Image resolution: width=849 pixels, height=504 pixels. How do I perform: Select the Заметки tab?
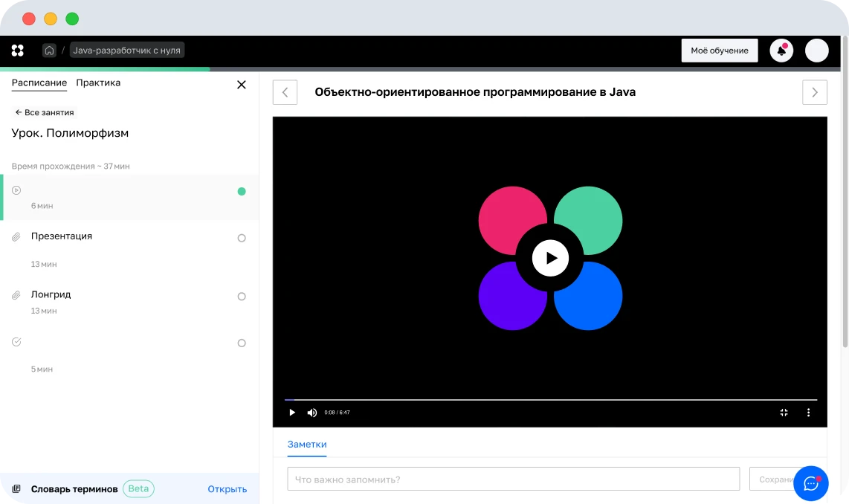pyautogui.click(x=307, y=445)
